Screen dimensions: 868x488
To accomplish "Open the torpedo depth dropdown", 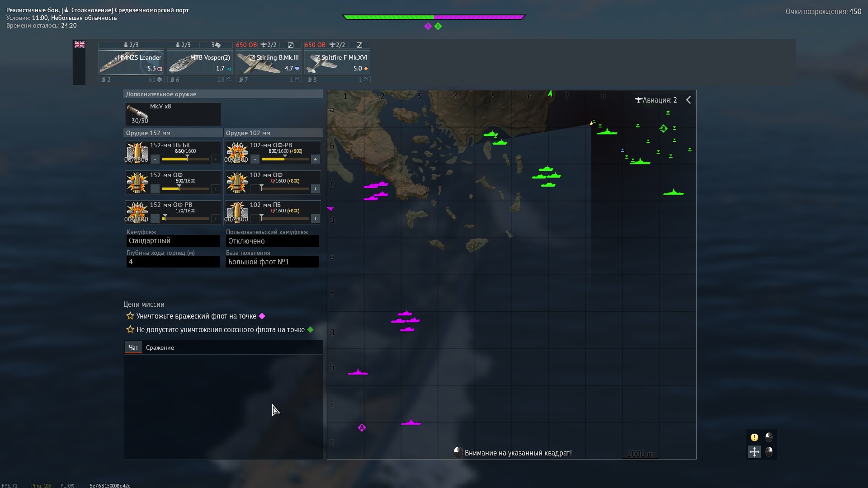I will pos(173,262).
